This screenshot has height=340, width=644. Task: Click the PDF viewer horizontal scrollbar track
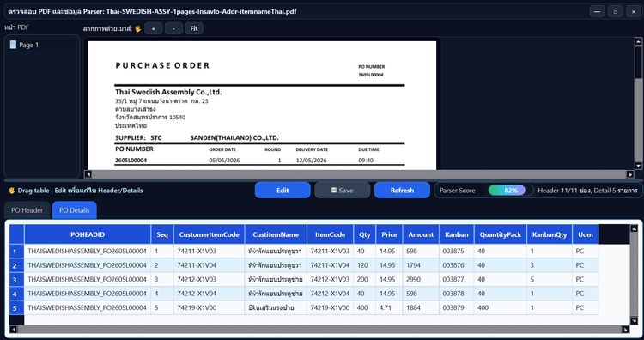[359, 174]
